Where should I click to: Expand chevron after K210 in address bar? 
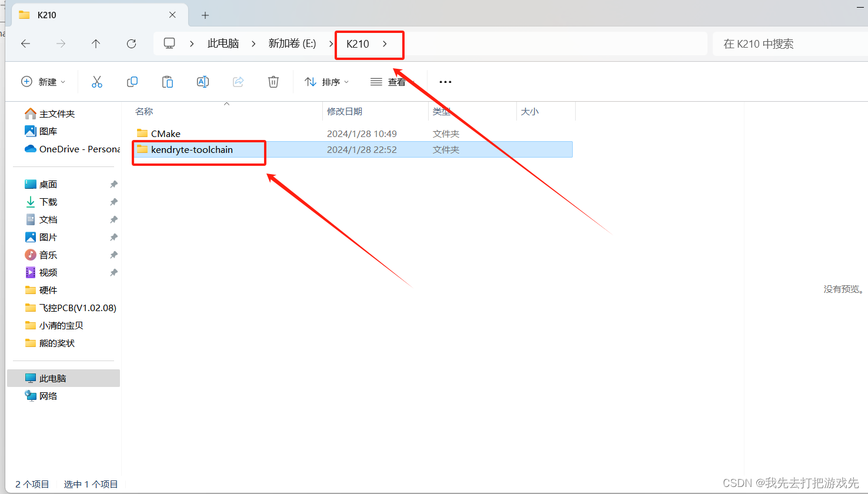point(385,44)
